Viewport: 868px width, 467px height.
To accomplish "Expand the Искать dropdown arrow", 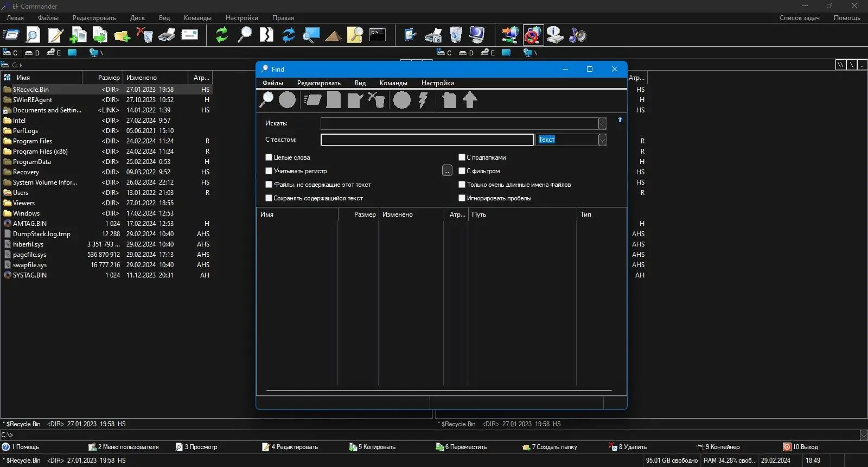I will [x=602, y=123].
